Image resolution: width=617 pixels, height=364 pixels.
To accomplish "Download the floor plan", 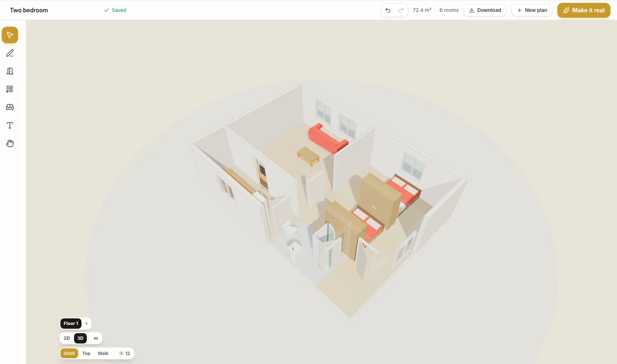I will [x=485, y=10].
